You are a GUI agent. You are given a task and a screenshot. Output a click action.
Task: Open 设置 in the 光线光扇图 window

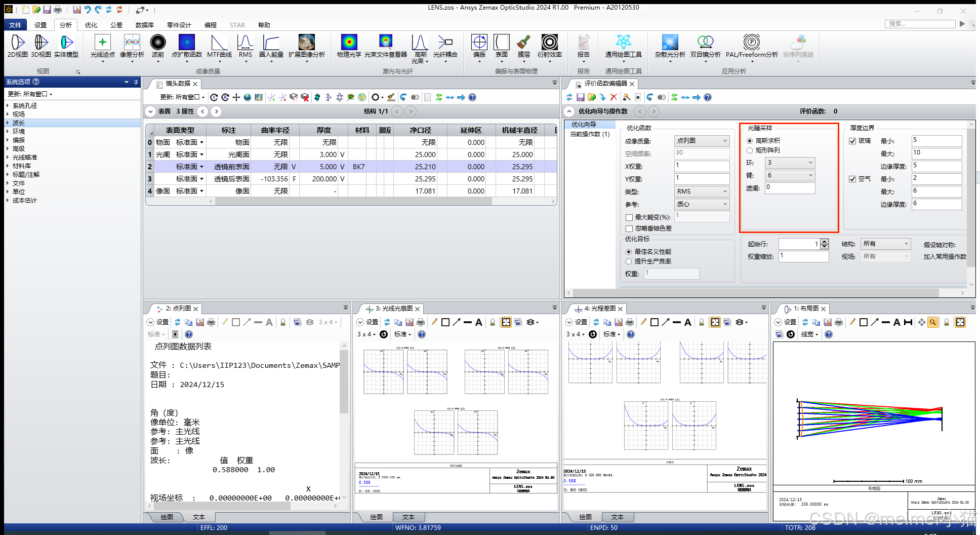pyautogui.click(x=367, y=322)
